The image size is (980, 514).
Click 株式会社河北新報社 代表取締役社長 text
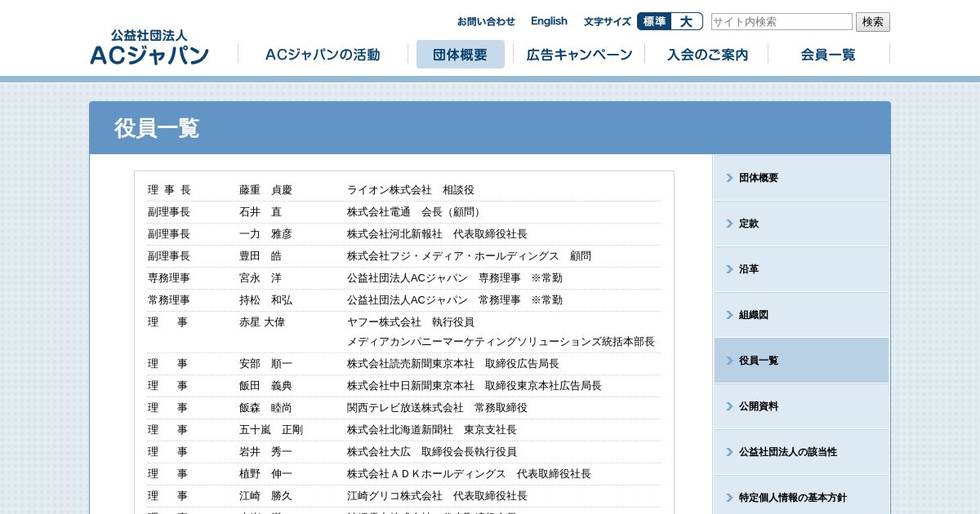tap(437, 234)
